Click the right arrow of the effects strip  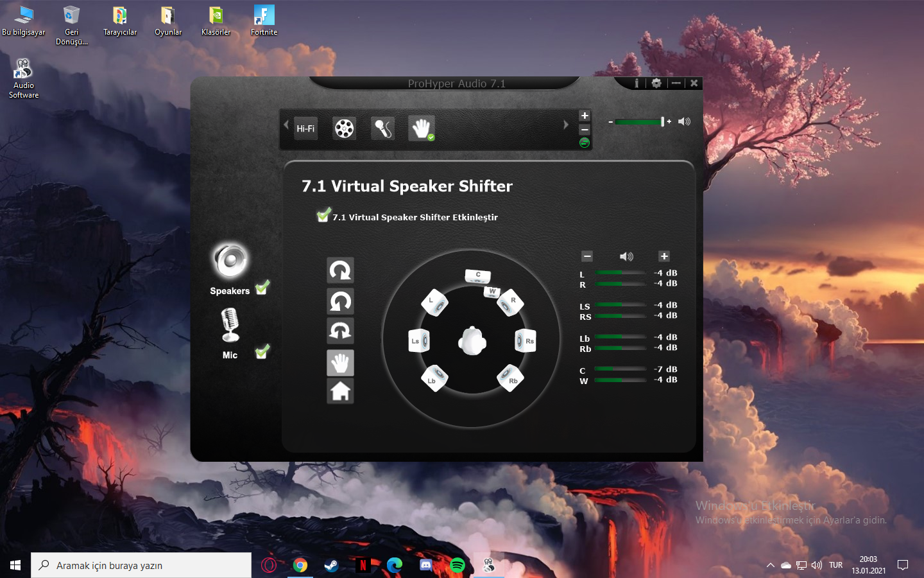tap(566, 125)
